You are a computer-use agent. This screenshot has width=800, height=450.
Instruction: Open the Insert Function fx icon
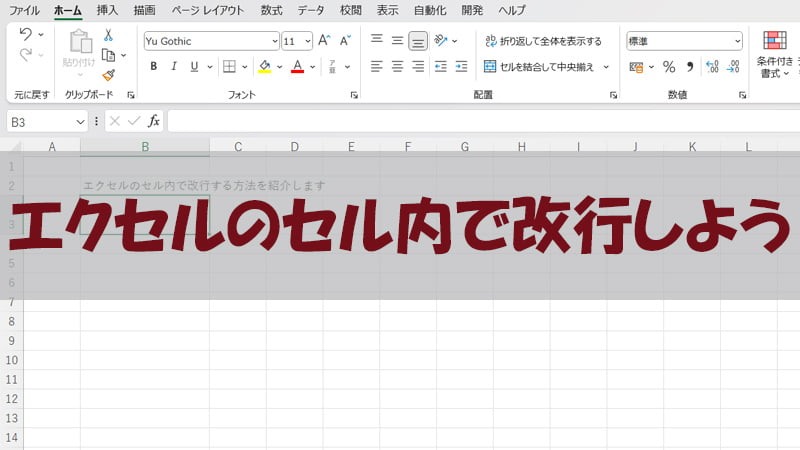click(154, 121)
